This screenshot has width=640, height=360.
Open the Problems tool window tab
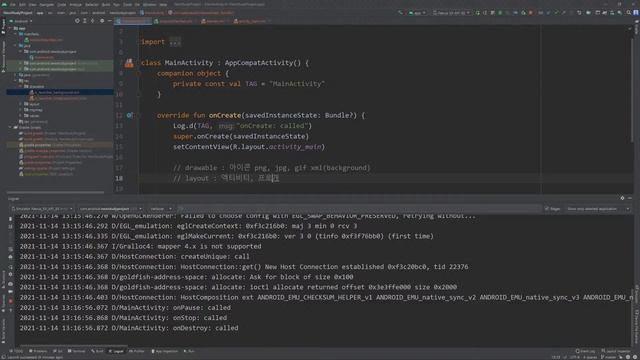[x=38, y=351]
